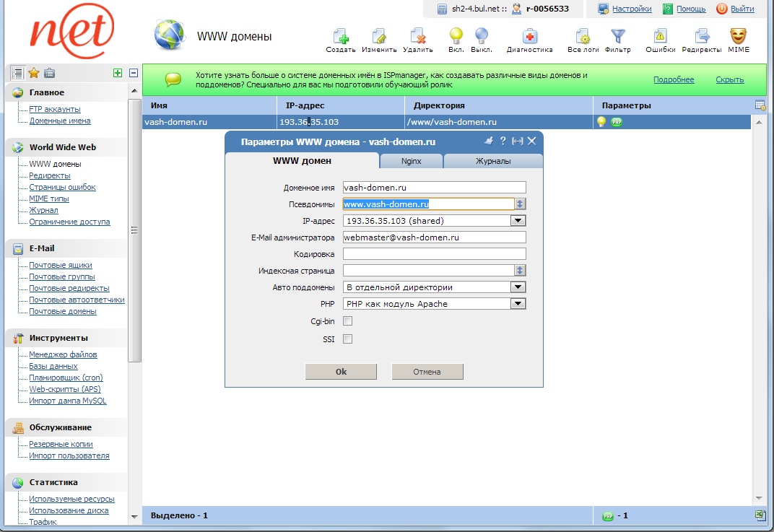Enable the SSI checkbox
The height and width of the screenshot is (532, 774).
(x=347, y=339)
